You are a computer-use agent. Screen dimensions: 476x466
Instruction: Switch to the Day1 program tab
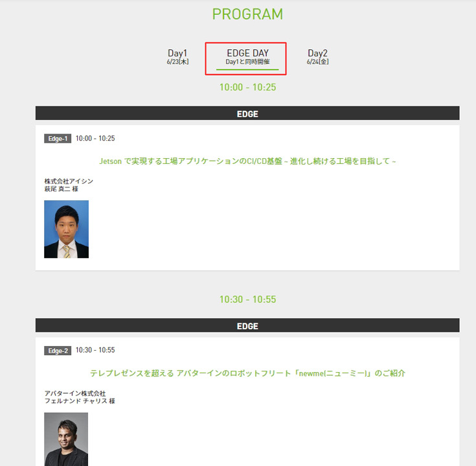point(177,56)
